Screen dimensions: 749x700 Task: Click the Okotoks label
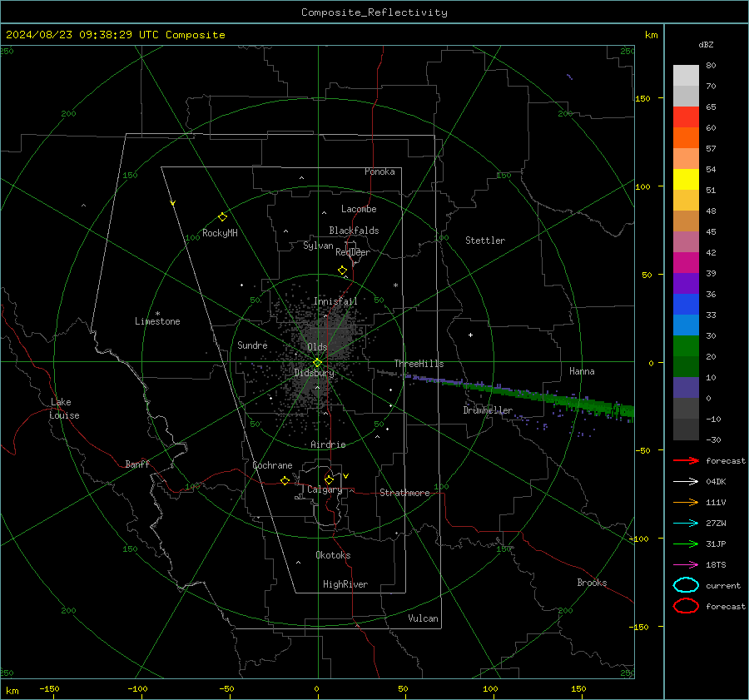333,555
